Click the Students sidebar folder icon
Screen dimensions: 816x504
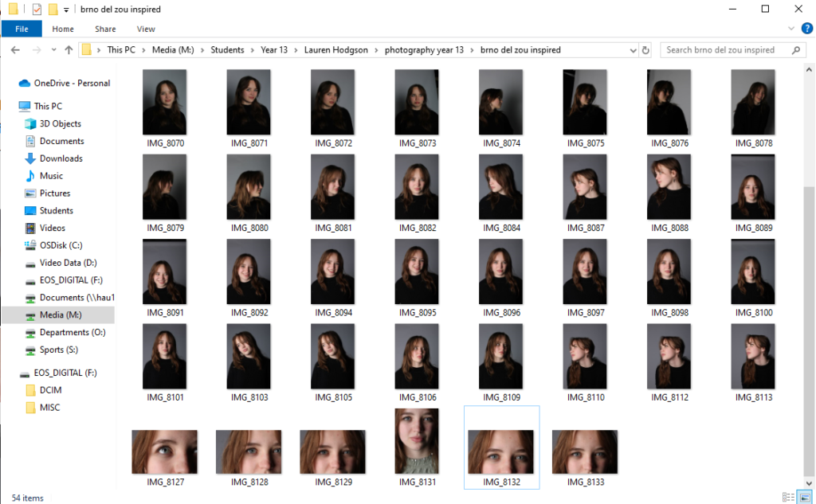(30, 211)
